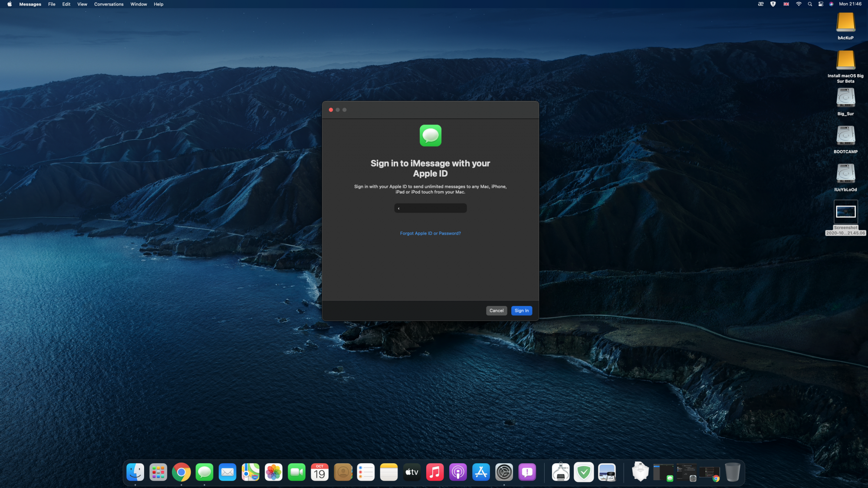This screenshot has width=868, height=488.
Task: Open the Messages menu
Action: coord(30,4)
